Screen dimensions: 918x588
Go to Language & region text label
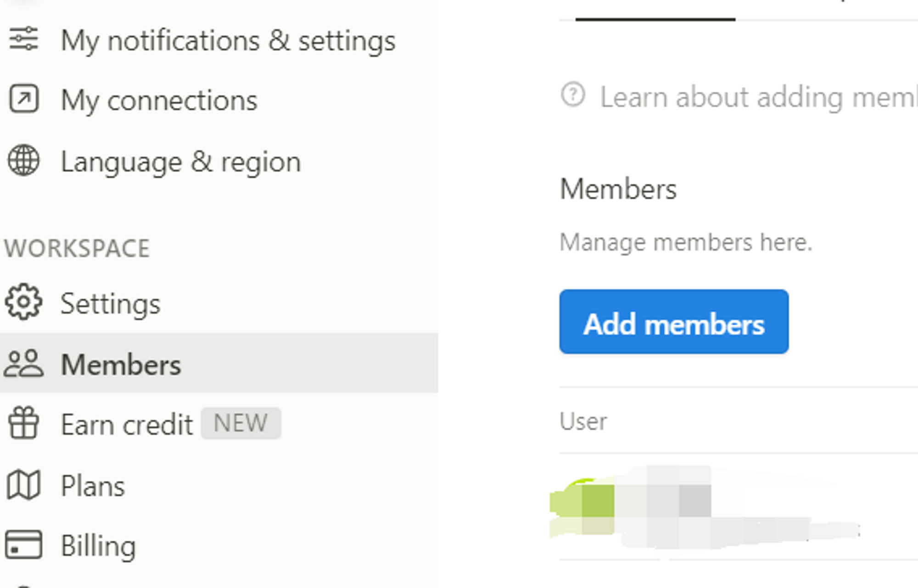click(x=181, y=162)
